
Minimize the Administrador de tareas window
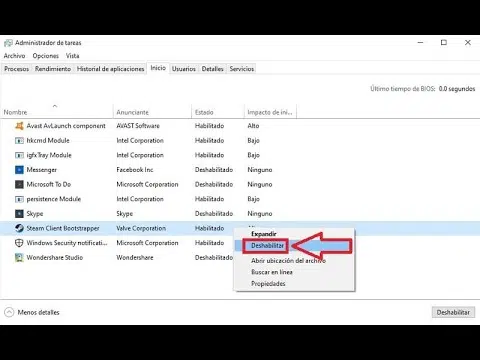(420, 43)
